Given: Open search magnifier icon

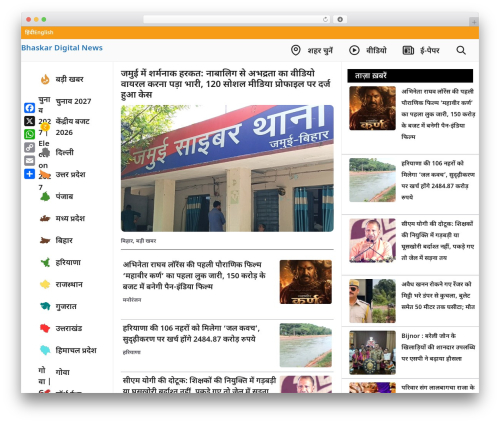Looking at the screenshot, I should (461, 50).
